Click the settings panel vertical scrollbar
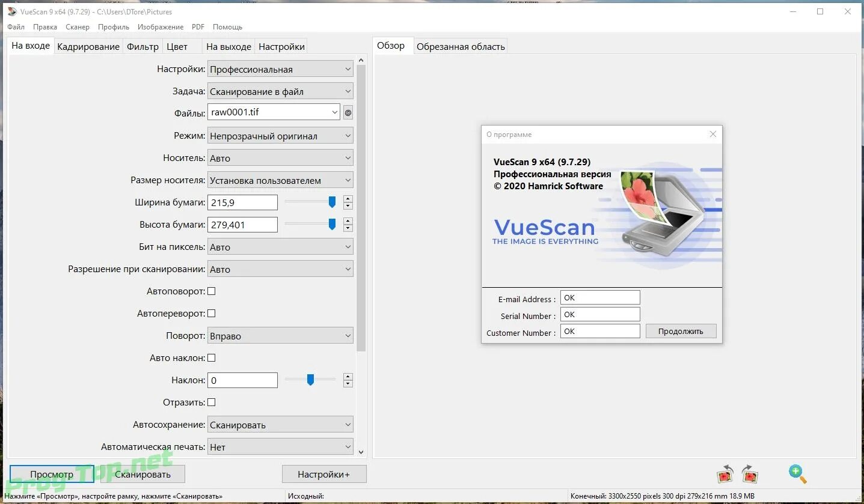864x504 pixels. (x=361, y=208)
